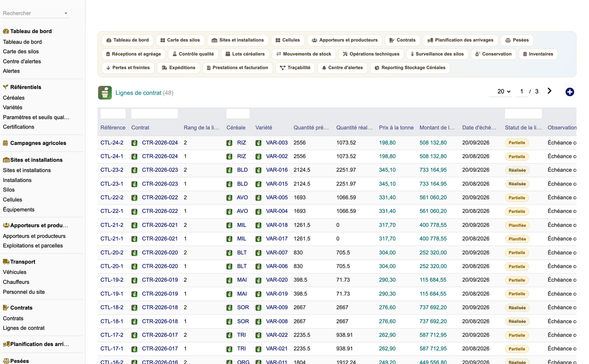Open sidebar link Chauffeurs
Viewport: 589px width, 364px height.
[x=16, y=282]
